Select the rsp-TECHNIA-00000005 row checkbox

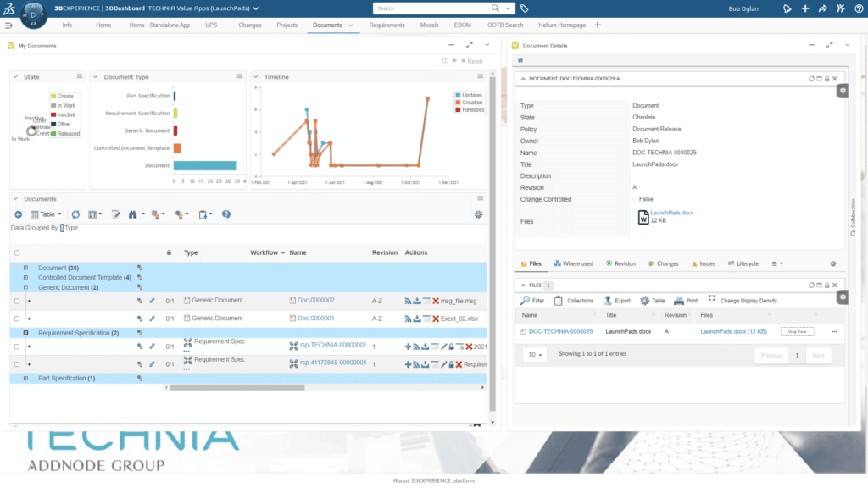(x=17, y=347)
